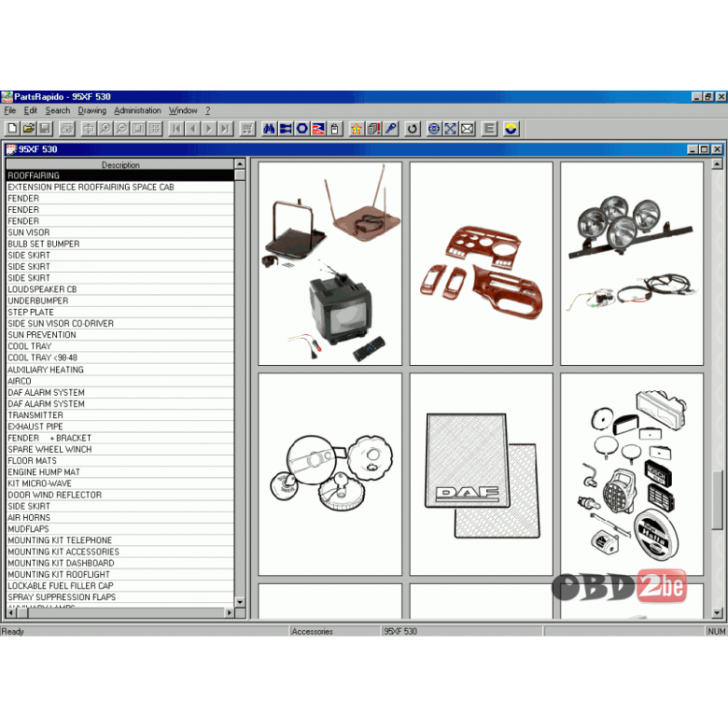Click the Zoom out magnifier icon
The height and width of the screenshot is (728, 728).
(x=121, y=129)
